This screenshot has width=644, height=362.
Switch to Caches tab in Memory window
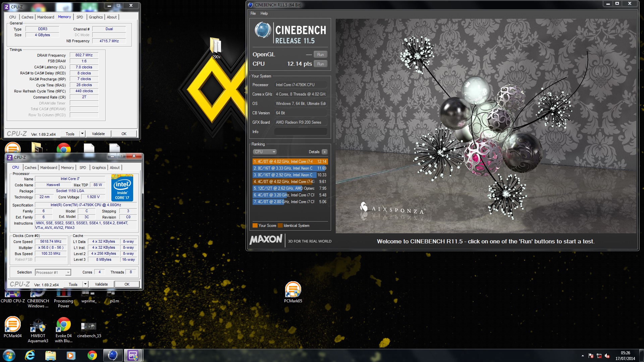pos(27,17)
